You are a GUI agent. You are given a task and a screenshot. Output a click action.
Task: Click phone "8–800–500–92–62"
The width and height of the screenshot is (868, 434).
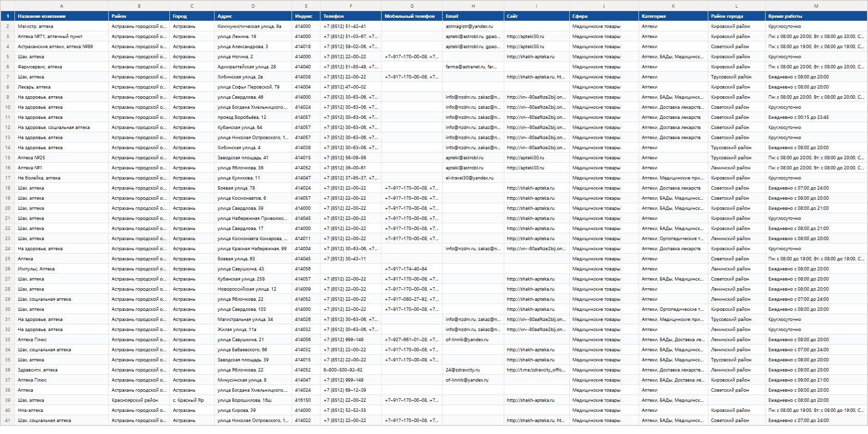(351, 370)
